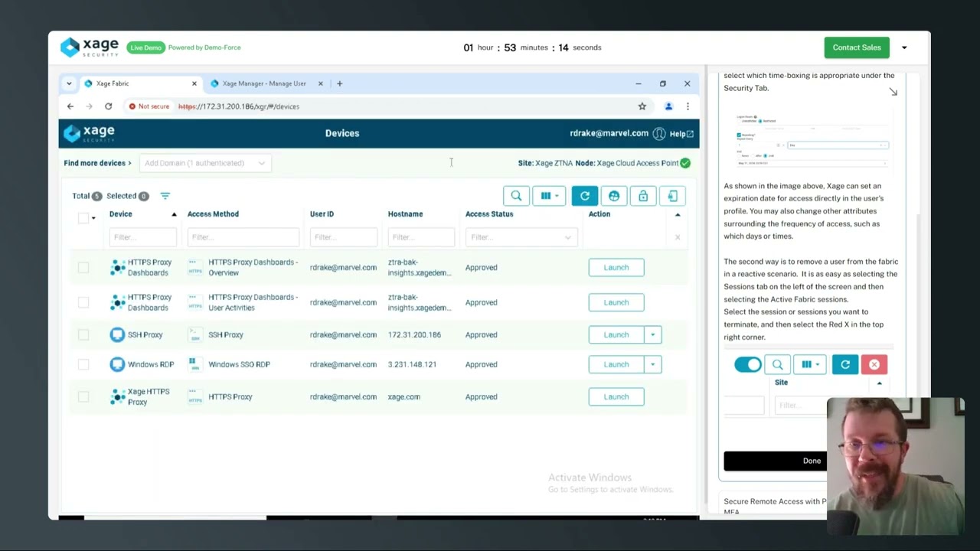Collapse the guide panel arrow icon

click(x=893, y=92)
